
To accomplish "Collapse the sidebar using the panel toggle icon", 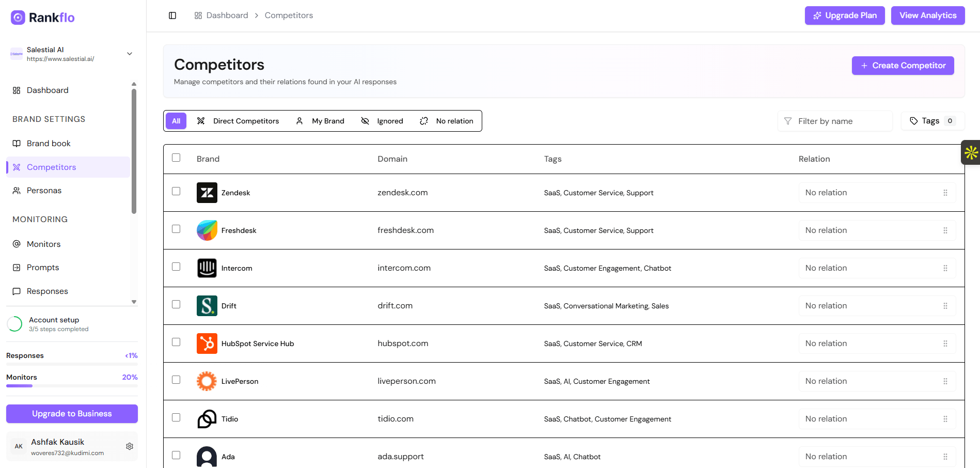I will (172, 15).
